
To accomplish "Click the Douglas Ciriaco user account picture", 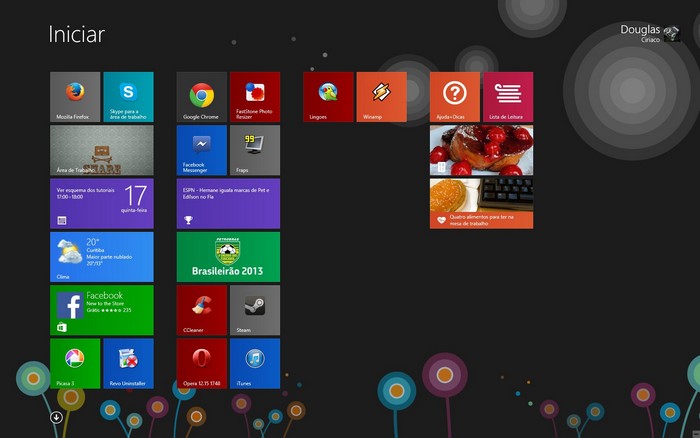I will [x=672, y=33].
